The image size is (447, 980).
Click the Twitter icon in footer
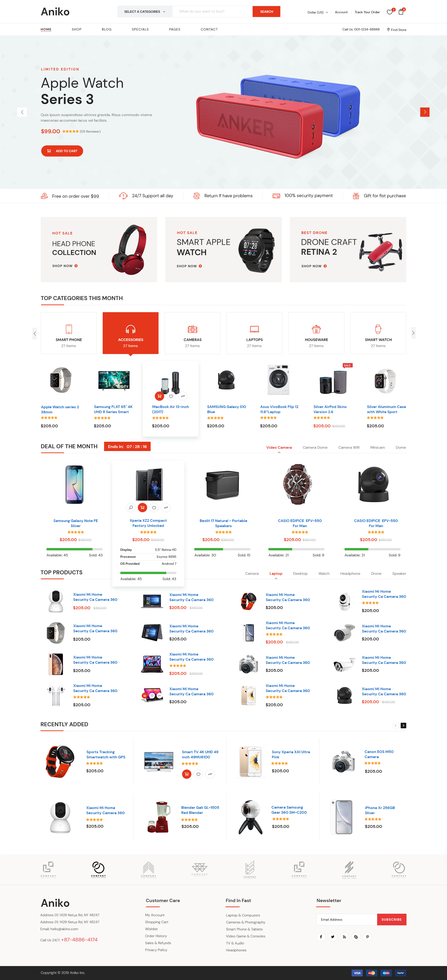[332, 937]
